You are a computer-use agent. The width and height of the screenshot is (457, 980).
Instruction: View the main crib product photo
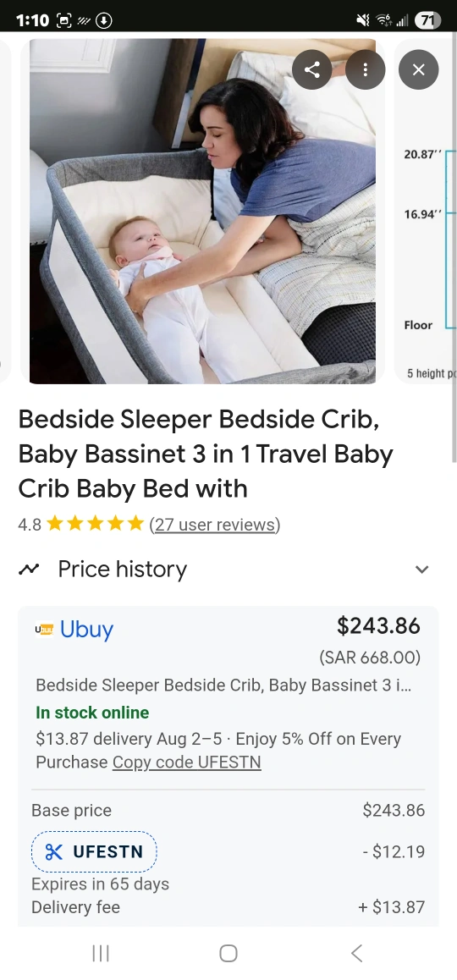point(202,212)
